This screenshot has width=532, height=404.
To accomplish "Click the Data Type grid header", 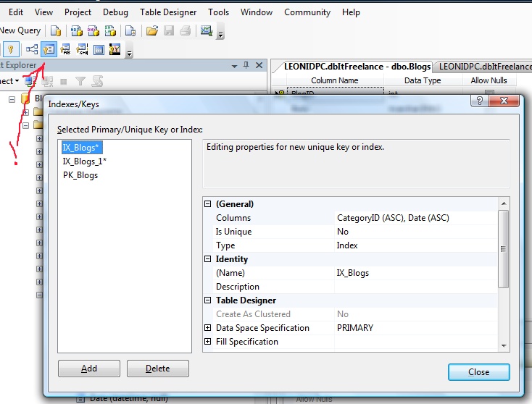I will 423,80.
